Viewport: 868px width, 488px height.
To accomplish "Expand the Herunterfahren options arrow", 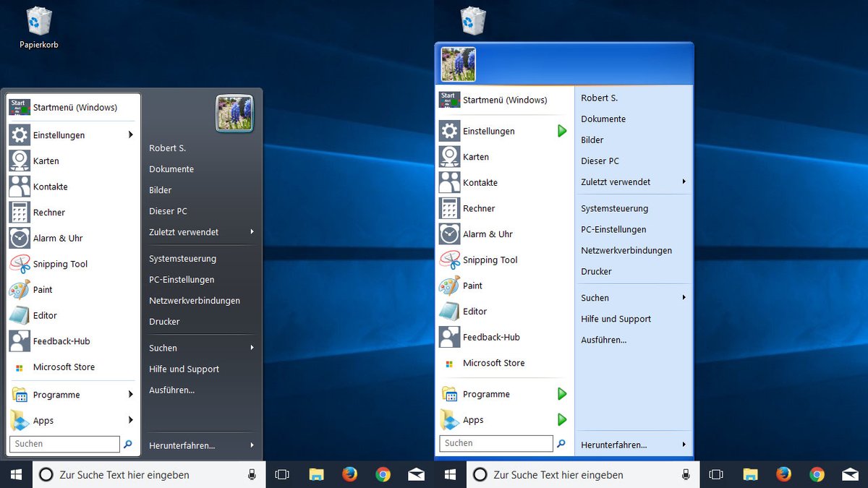I will [252, 445].
